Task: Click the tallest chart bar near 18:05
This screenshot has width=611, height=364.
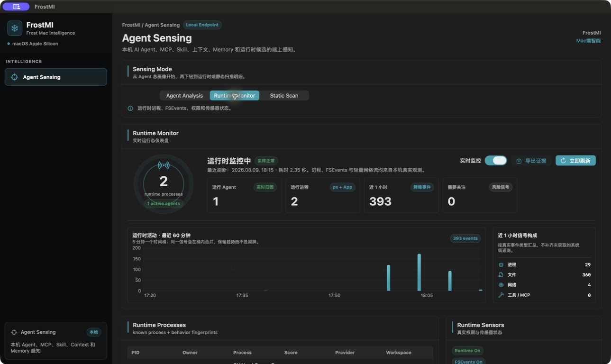Action: pos(419,273)
